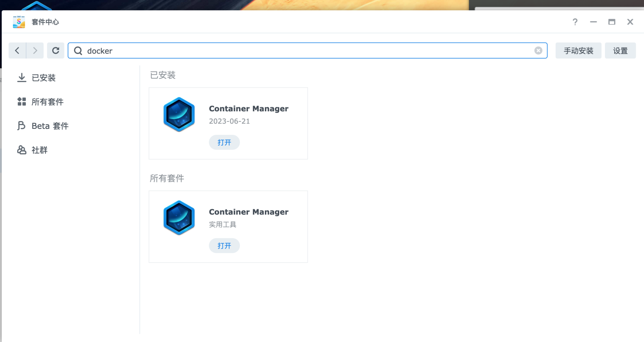Click 打开 for the installed Container Manager
The width and height of the screenshot is (644, 342).
tap(224, 142)
